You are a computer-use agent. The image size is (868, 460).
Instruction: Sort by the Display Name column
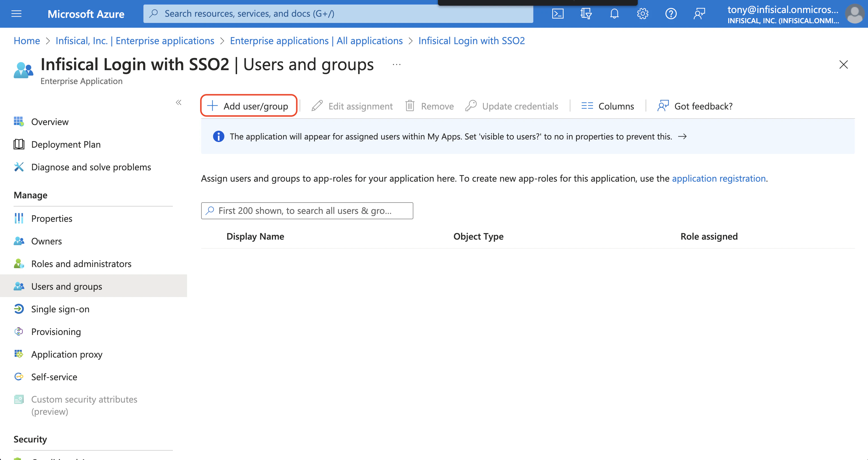(x=255, y=237)
